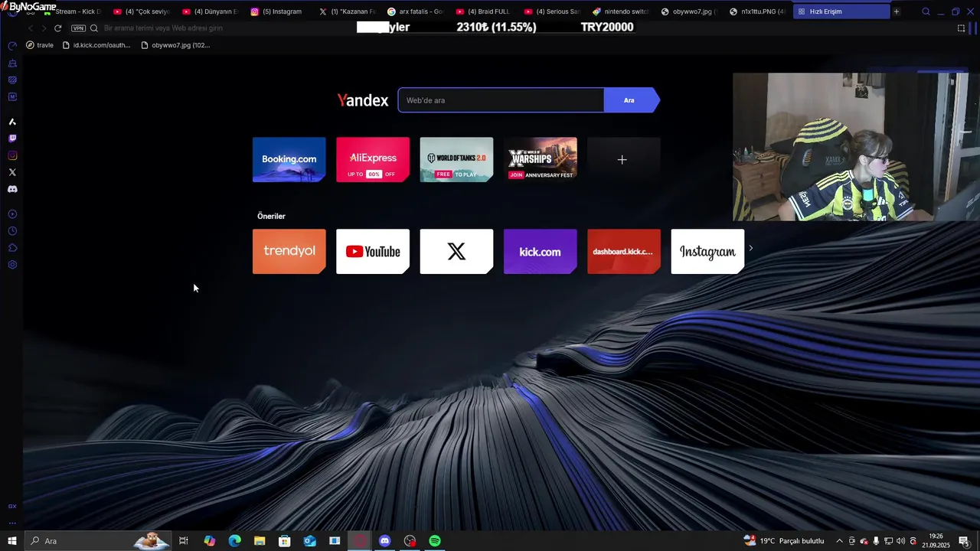This screenshot has height=551, width=980.
Task: Click the Yandex Web'de ara search box
Action: pos(501,100)
